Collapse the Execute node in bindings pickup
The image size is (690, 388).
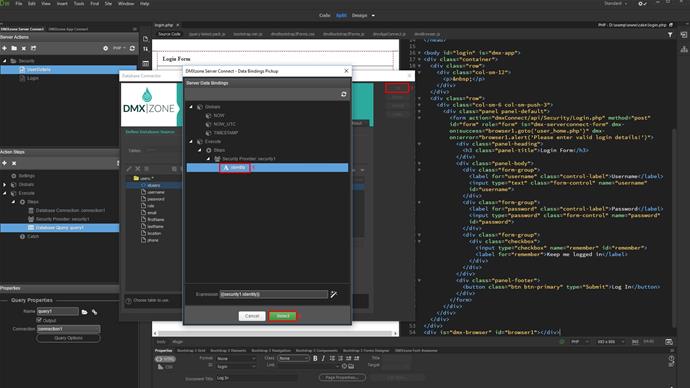pyautogui.click(x=191, y=142)
